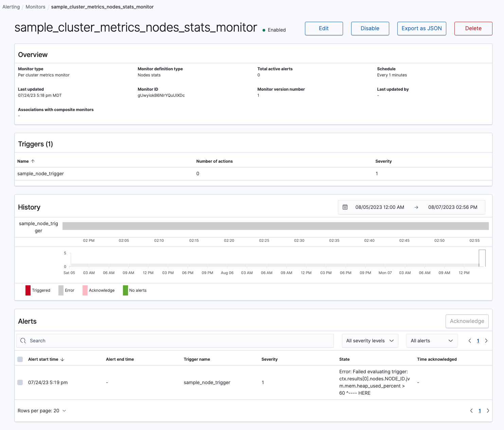
Task: Check the select-all checkbox in Alerts table
Action: tap(20, 359)
